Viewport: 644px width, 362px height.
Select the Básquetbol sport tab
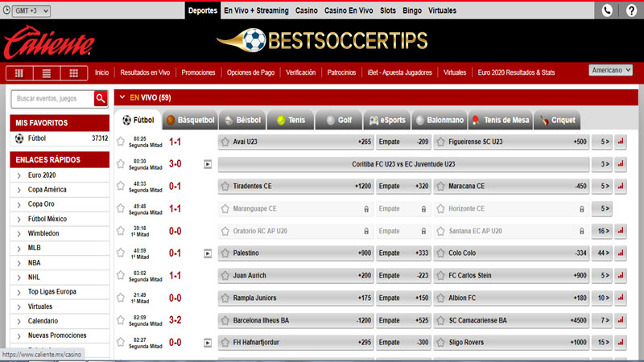191,120
